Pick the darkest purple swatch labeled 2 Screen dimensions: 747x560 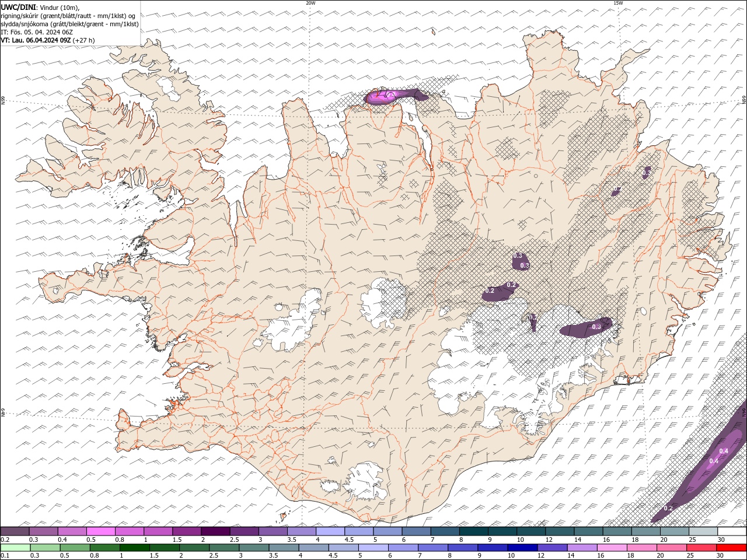click(215, 531)
